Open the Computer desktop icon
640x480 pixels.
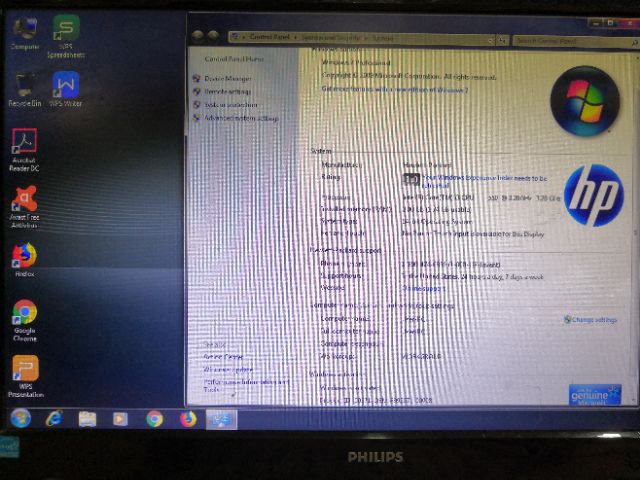point(24,32)
